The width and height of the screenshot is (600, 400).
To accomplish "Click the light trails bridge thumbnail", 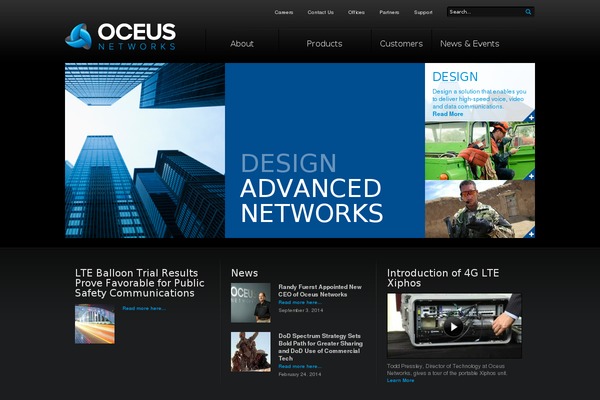I will 95,324.
